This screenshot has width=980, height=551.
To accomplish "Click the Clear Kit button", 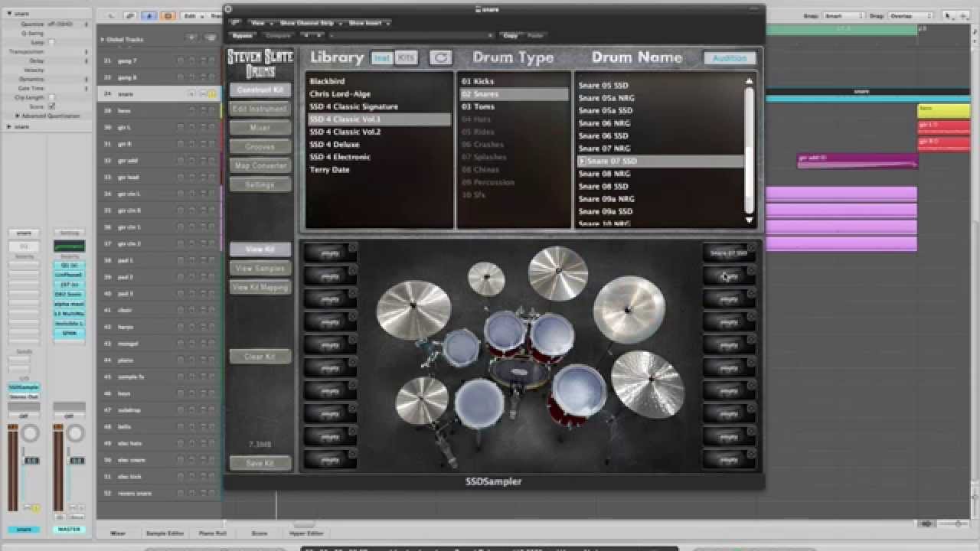I will [260, 357].
